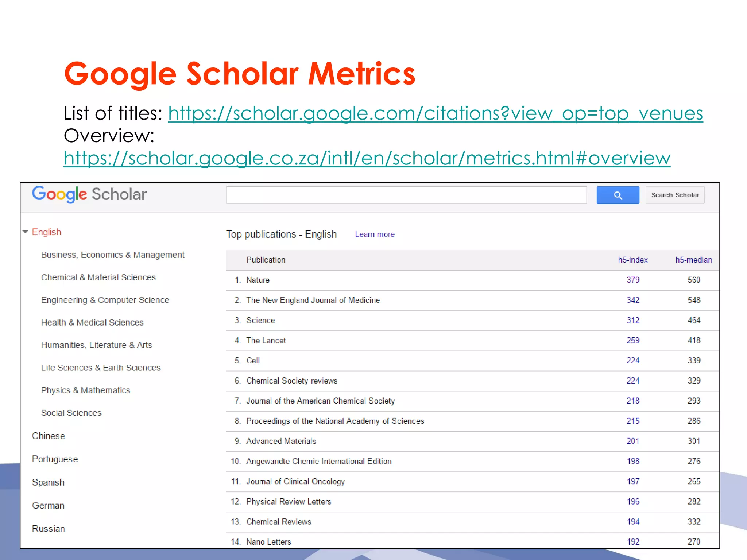Select Portuguese language publications
Image resolution: width=747 pixels, height=560 pixels.
[x=55, y=459]
